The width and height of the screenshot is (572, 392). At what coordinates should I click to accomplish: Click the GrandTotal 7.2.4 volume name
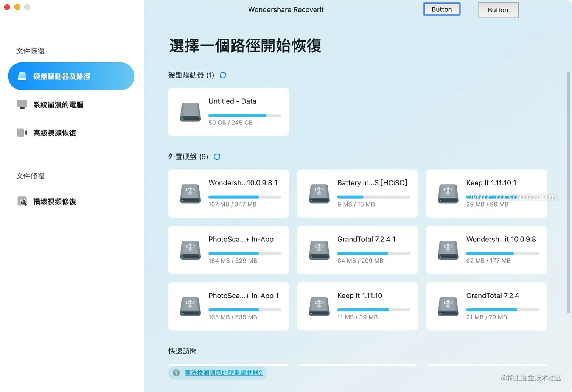[x=493, y=296]
